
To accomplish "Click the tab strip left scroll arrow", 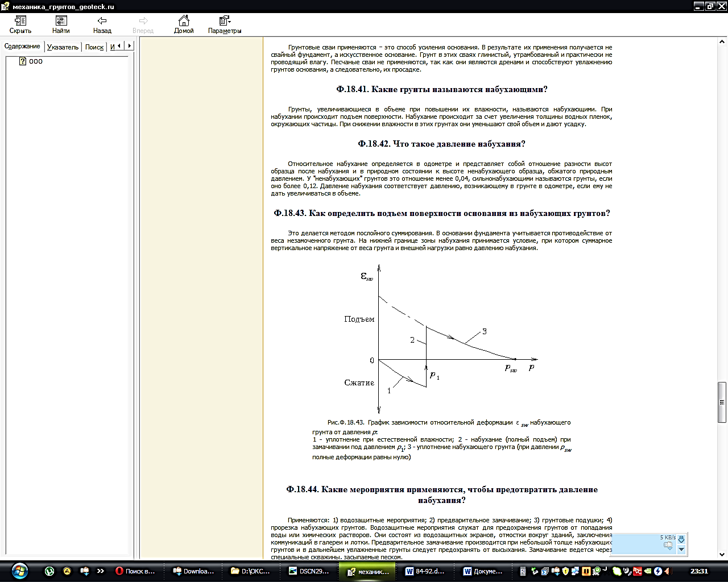I will [x=119, y=46].
